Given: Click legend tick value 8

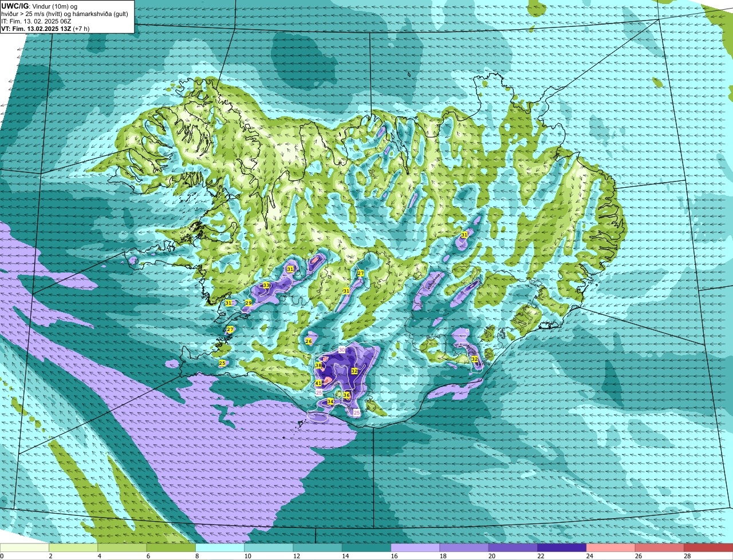Looking at the screenshot, I should click(197, 556).
